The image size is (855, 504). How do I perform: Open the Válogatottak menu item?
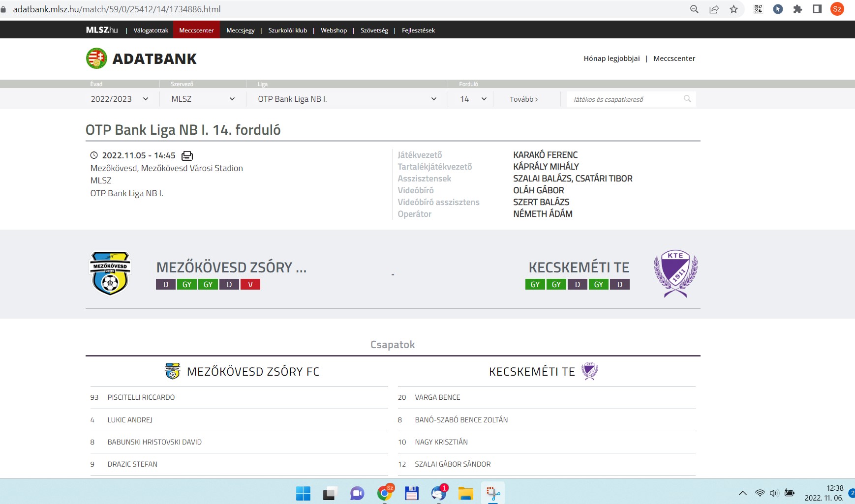pyautogui.click(x=151, y=30)
